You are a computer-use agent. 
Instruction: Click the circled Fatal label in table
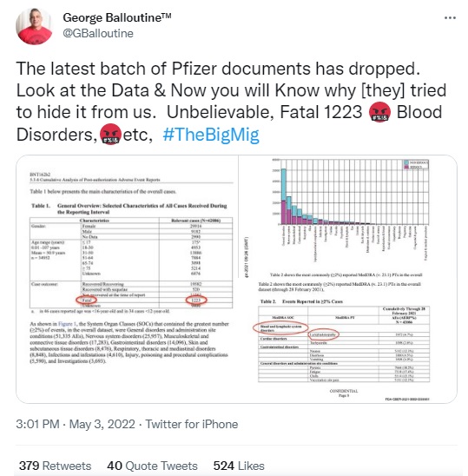[x=87, y=300]
